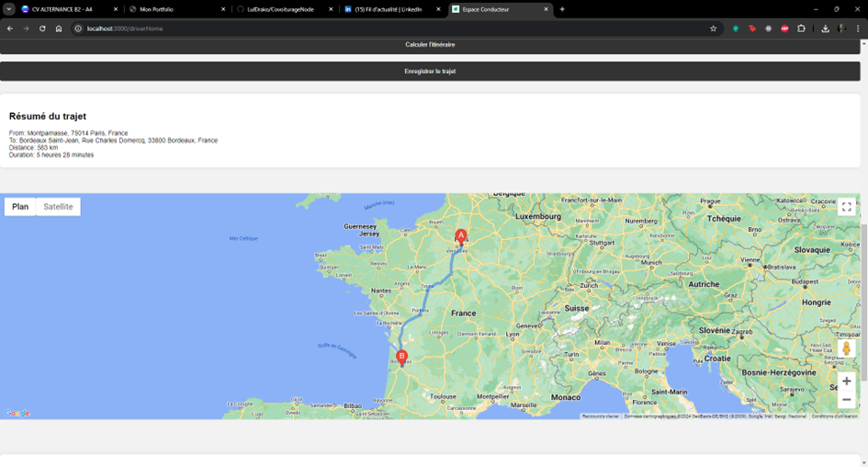Open the ABP ad blocker extension

click(784, 28)
